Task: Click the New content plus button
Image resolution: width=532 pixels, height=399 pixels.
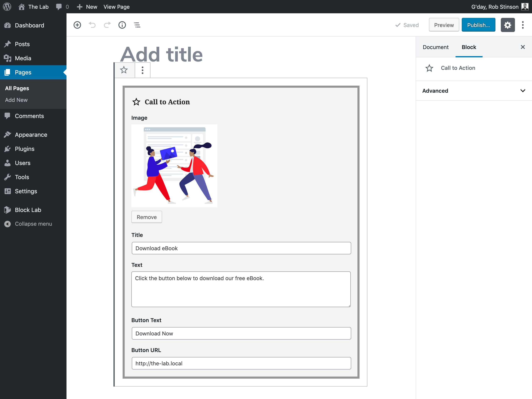Action: (x=87, y=6)
